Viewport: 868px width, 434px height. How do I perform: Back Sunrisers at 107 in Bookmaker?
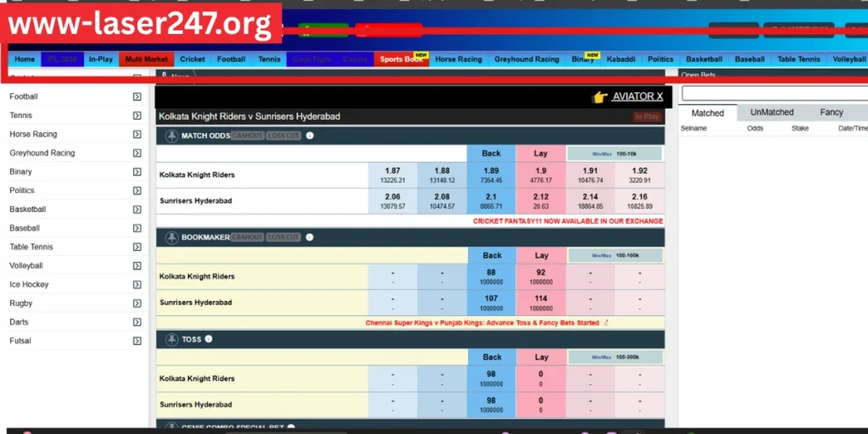[x=491, y=303]
